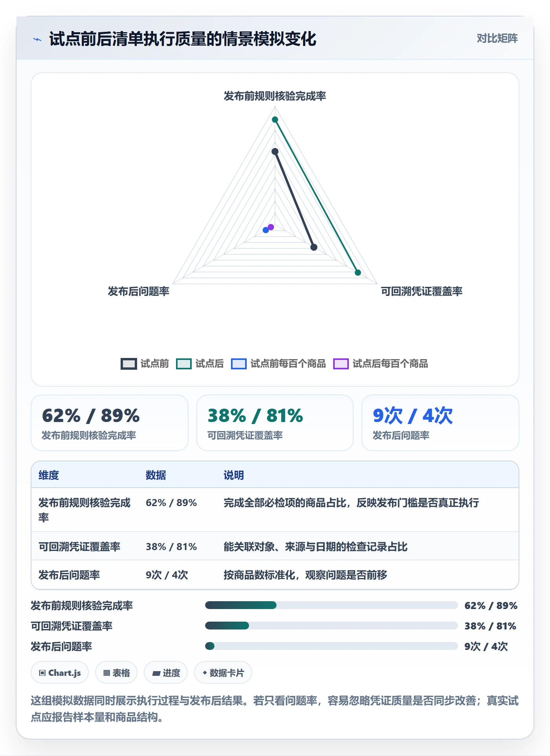Click the 进度 chip
Screen dimensions: 550x756
tap(166, 673)
